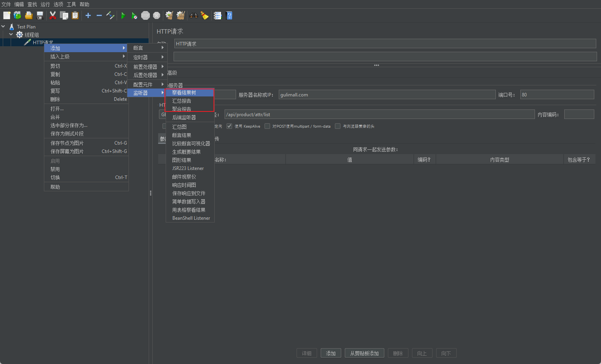This screenshot has height=364, width=601.
Task: Click the 内容编码 input field
Action: pyautogui.click(x=579, y=114)
